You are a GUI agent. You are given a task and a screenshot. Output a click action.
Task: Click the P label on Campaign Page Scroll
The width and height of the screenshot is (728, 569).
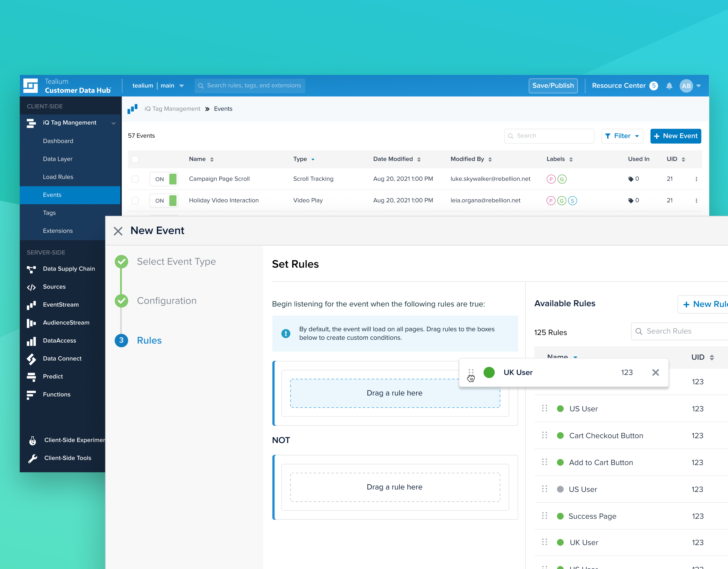click(551, 179)
